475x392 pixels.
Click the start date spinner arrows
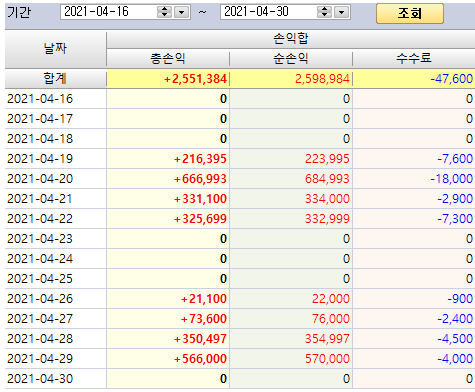click(164, 12)
